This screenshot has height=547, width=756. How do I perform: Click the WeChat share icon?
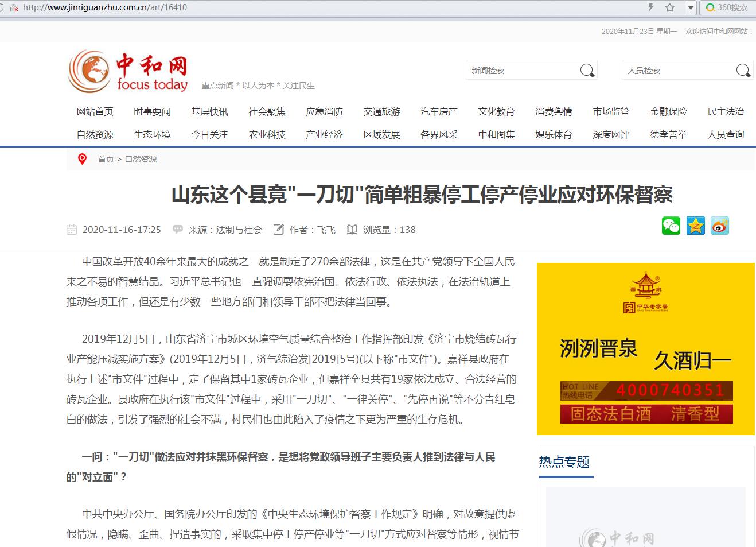click(x=671, y=226)
